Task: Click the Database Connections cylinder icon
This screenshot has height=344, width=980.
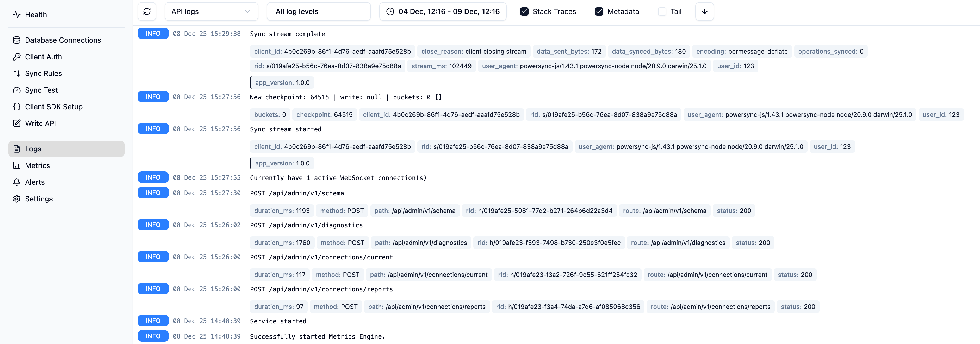Action: pyautogui.click(x=16, y=40)
